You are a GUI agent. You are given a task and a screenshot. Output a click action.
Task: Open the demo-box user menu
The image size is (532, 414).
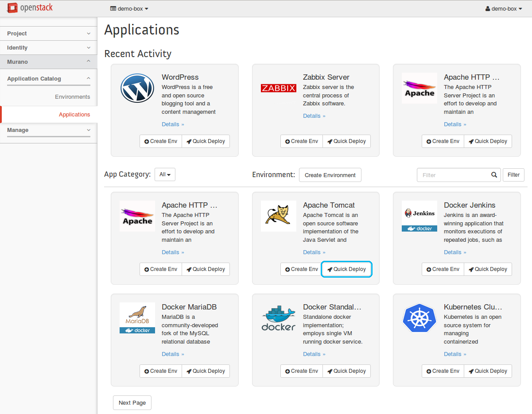coord(504,8)
